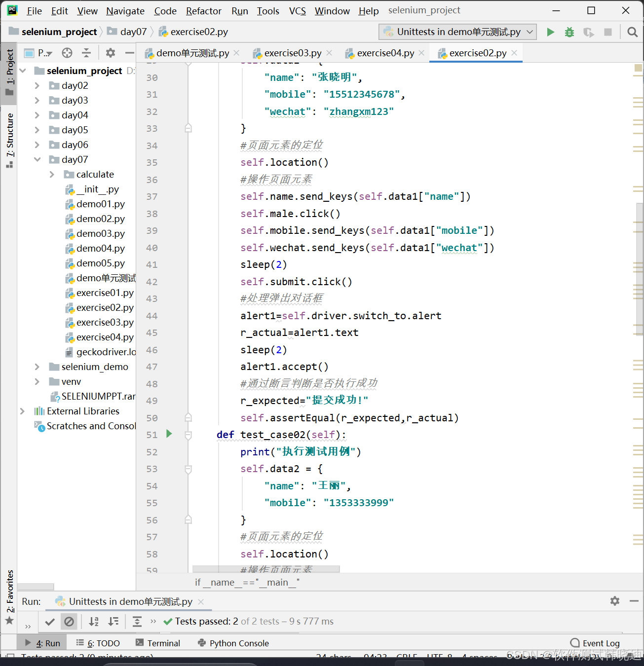
Task: Switch to exercise04.py editor tab
Action: point(380,53)
